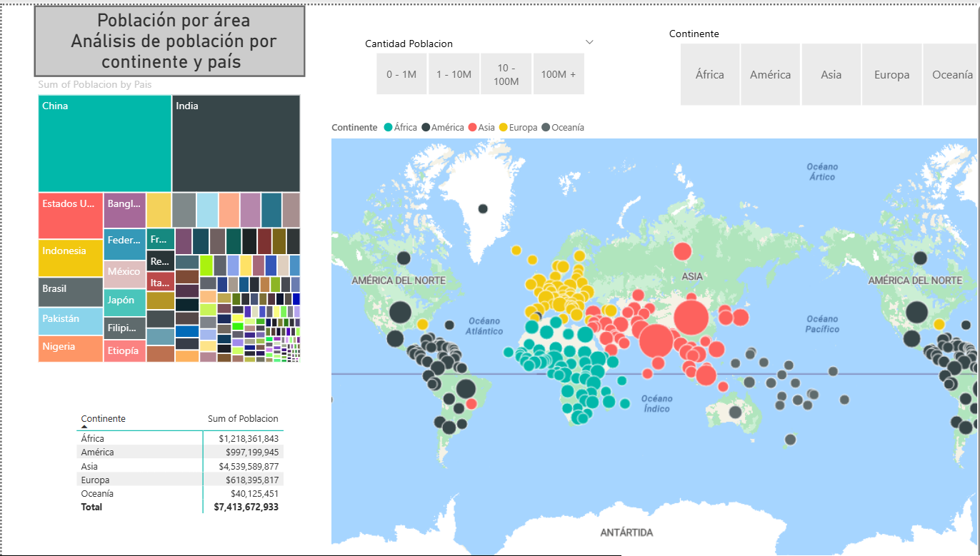Filter by América continent slicer tile
980x556 pixels.
[x=770, y=74]
